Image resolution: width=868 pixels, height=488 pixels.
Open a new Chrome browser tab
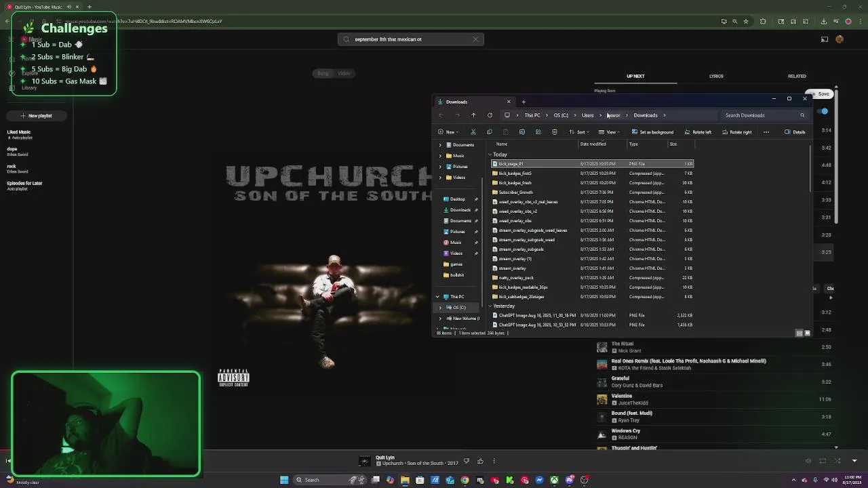tap(89, 7)
